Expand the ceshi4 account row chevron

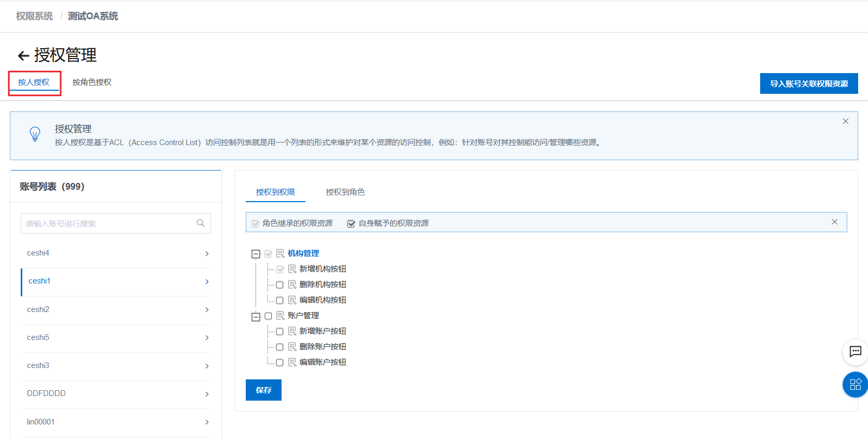pyautogui.click(x=207, y=253)
